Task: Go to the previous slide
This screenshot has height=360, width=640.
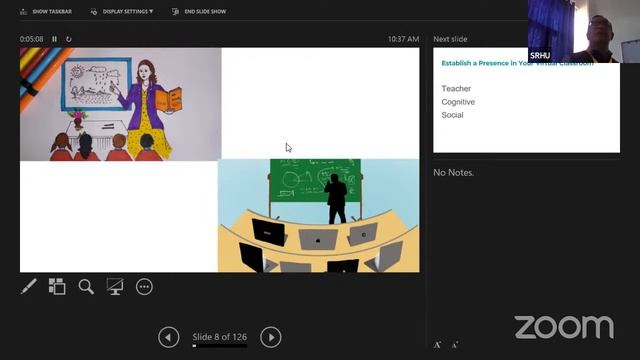Action: (x=169, y=337)
